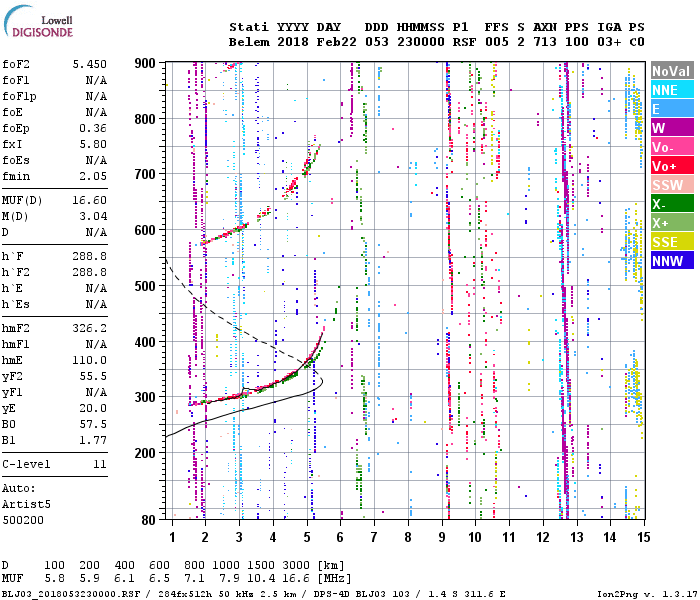Image resolution: width=700 pixels, height=600 pixels.
Task: Click the hmF2 value 326.2
Action: pyautogui.click(x=90, y=328)
